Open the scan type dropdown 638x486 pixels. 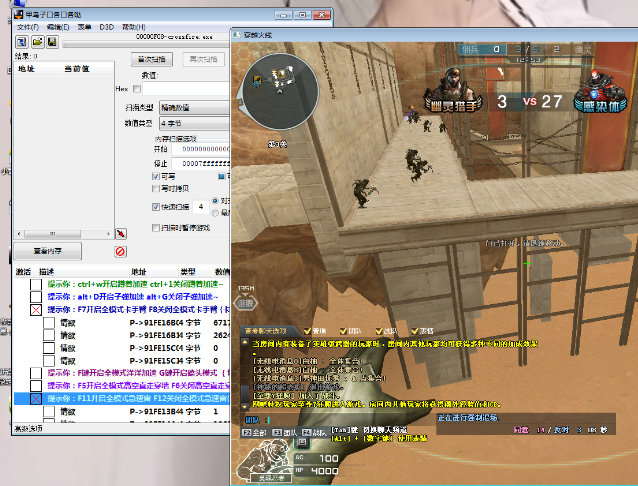tap(194, 107)
